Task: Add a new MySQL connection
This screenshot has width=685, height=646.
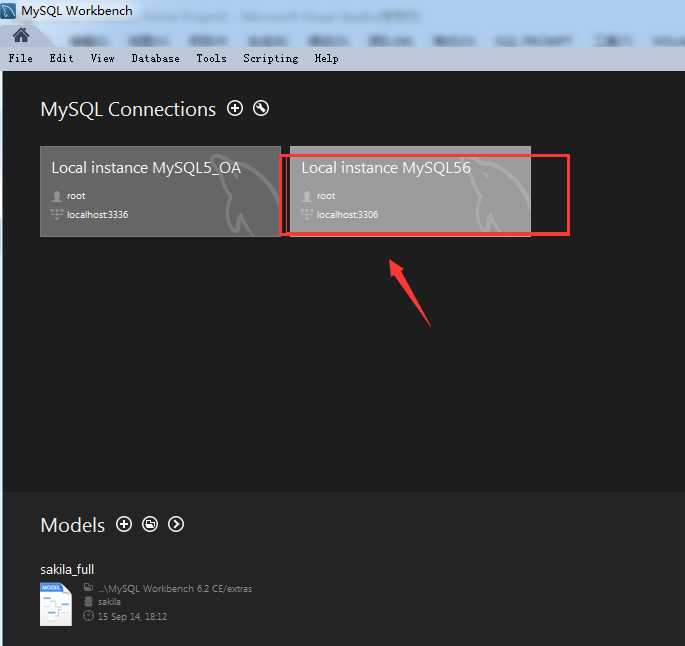Action: pos(235,108)
